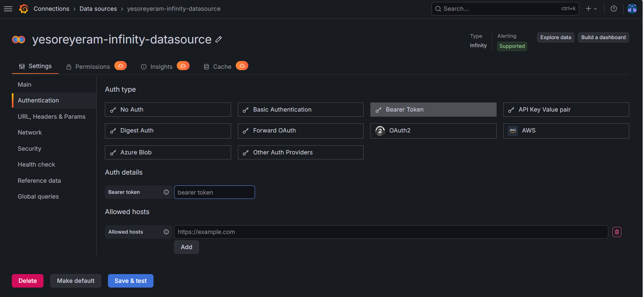Focus the allowed hosts URL field

pos(391,232)
